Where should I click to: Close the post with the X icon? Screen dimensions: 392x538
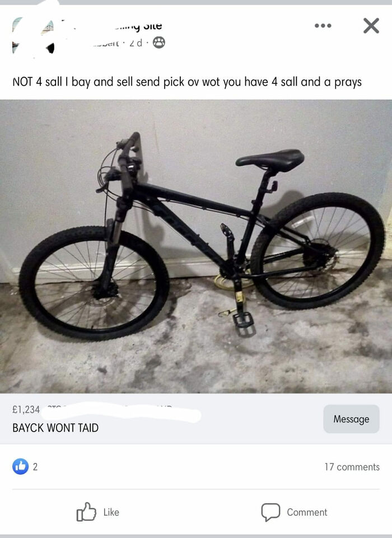[371, 26]
